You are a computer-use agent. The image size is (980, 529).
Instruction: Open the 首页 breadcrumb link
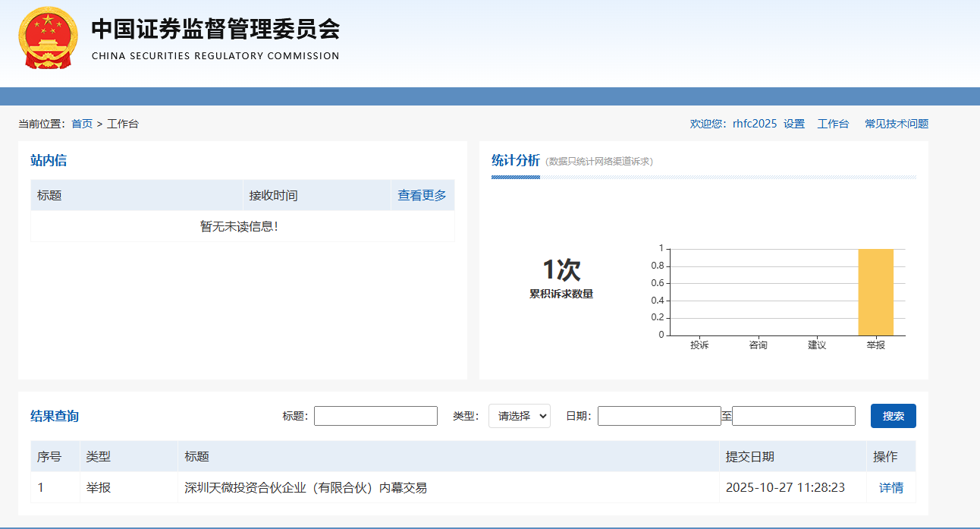tap(82, 124)
